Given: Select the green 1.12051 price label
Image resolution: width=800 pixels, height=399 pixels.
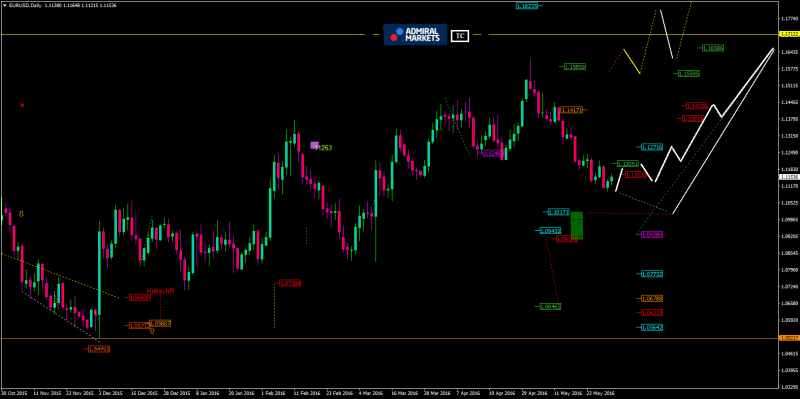Looking at the screenshot, I should pyautogui.click(x=628, y=164).
